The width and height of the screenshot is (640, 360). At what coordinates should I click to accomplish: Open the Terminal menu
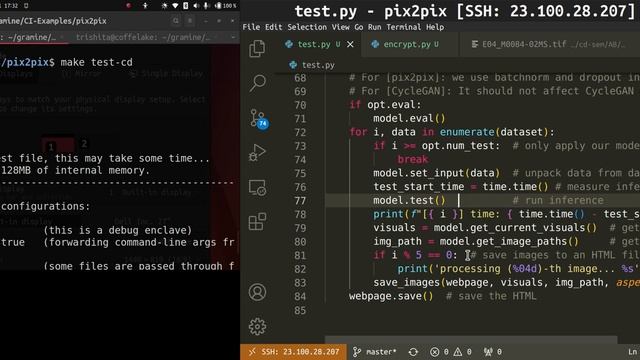point(404,27)
